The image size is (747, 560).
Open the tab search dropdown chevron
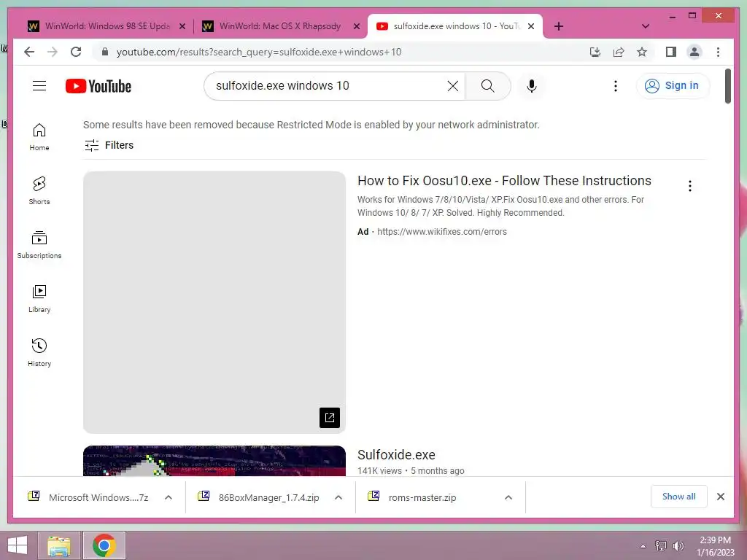pos(646,26)
